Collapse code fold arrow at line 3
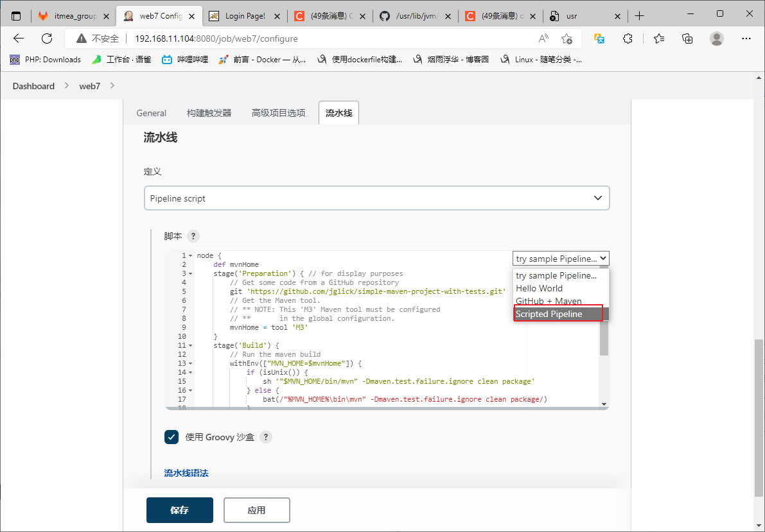This screenshot has height=532, width=765. (191, 273)
